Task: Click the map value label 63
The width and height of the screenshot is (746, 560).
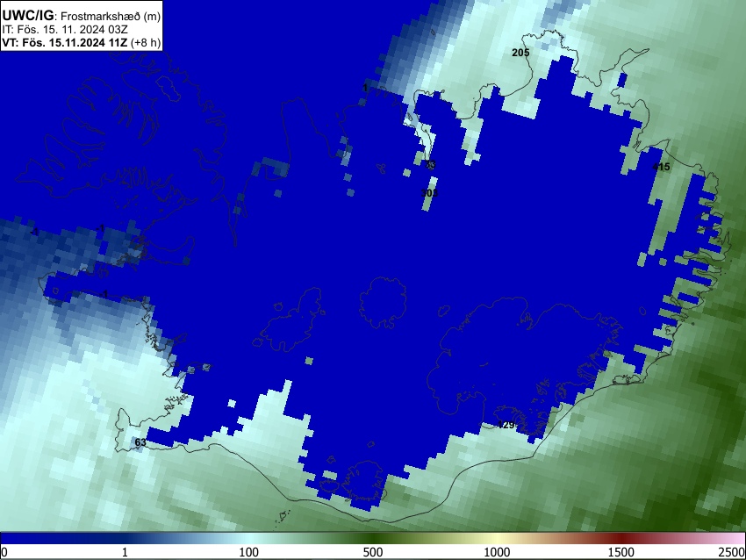Action: click(140, 442)
